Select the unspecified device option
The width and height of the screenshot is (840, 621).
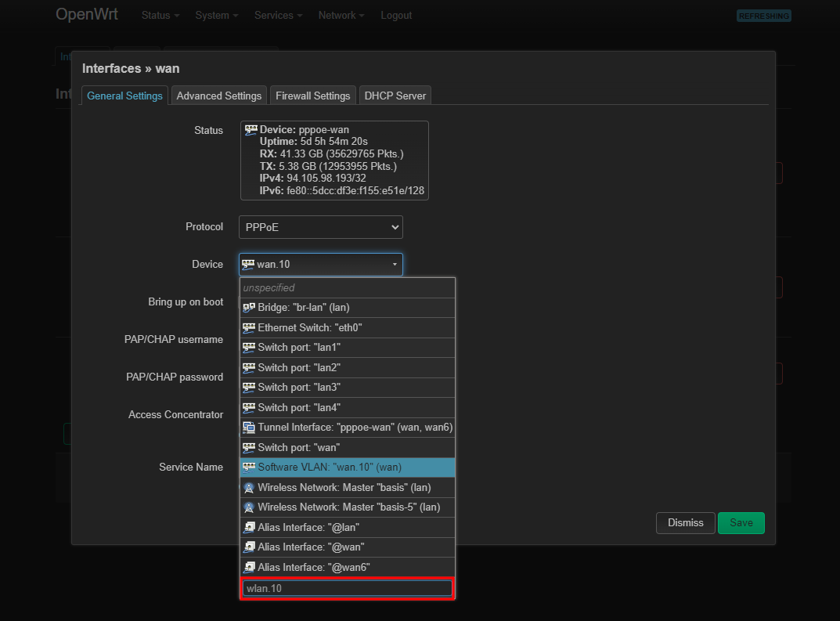point(347,288)
